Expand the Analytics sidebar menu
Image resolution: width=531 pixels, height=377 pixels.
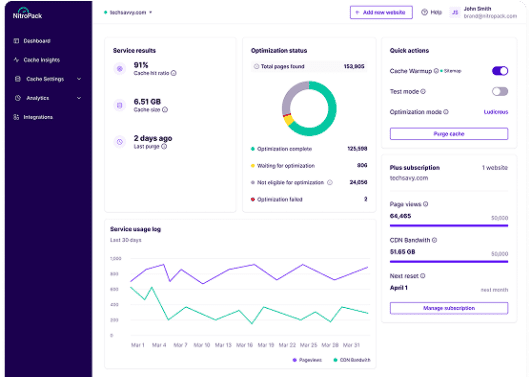tap(47, 98)
